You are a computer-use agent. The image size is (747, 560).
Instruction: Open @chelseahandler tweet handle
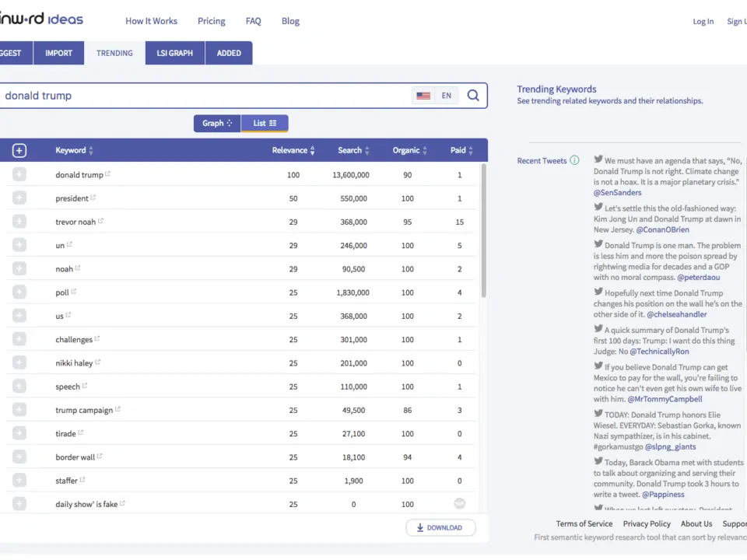pyautogui.click(x=677, y=315)
